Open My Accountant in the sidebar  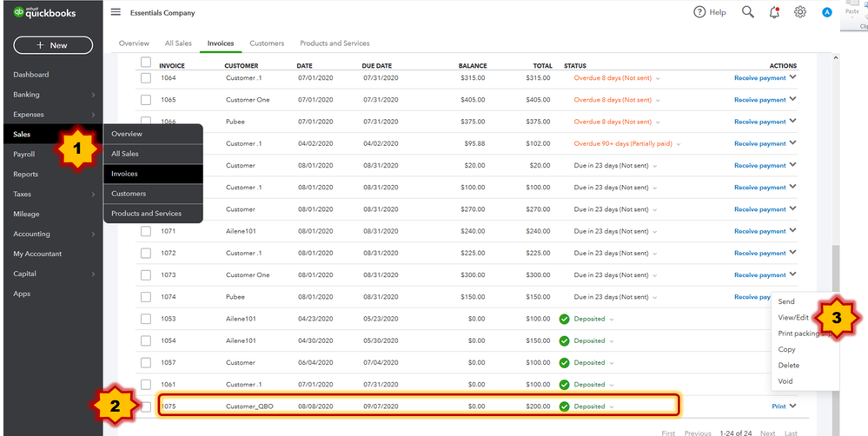click(37, 254)
